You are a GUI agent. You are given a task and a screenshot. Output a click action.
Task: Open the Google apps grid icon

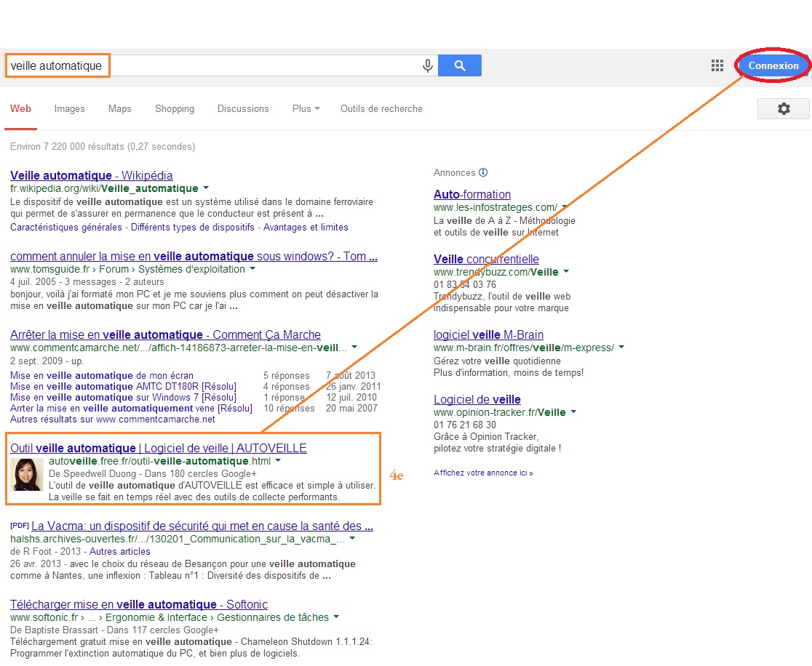717,65
